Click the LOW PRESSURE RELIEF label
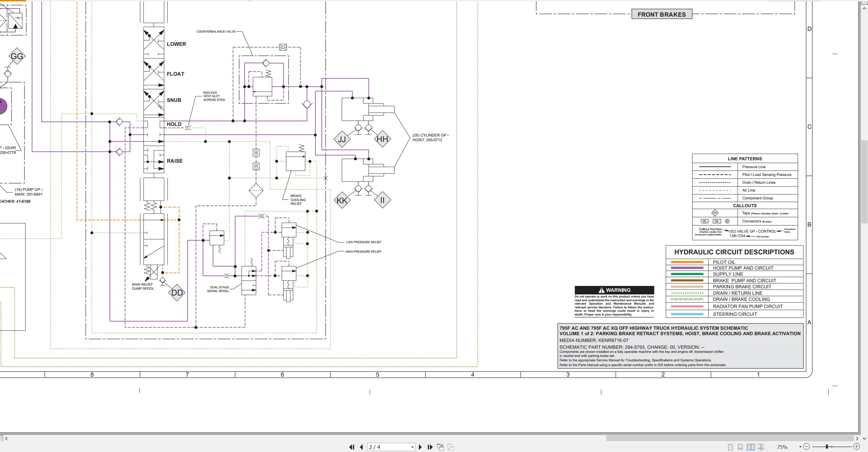Viewport: 868px width, 452px height. 363,242
